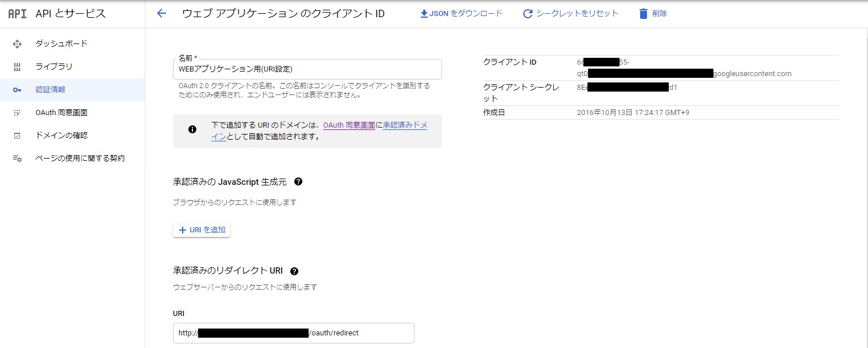Select ダッシュボード in the sidebar
This screenshot has width=868, height=348.
(61, 44)
